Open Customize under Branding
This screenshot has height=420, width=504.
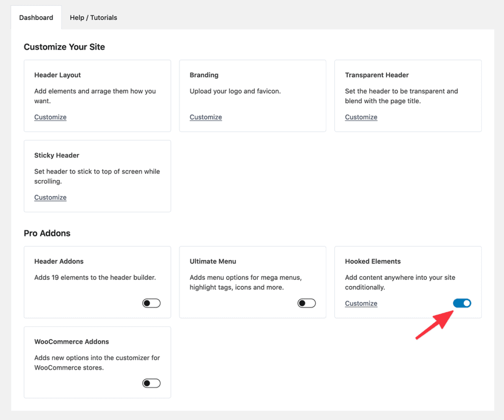click(205, 117)
